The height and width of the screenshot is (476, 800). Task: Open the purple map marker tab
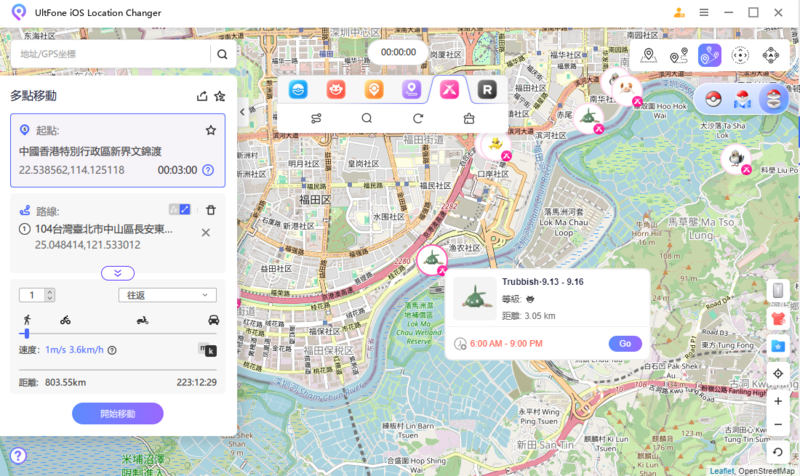(x=411, y=90)
